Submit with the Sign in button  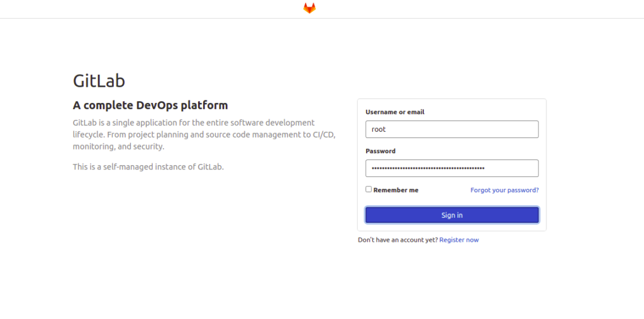pyautogui.click(x=452, y=215)
